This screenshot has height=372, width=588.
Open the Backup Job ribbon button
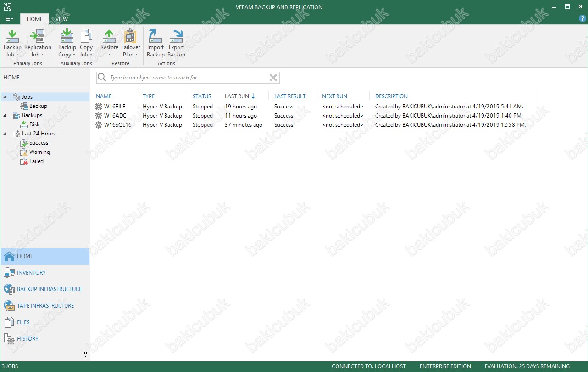point(12,43)
